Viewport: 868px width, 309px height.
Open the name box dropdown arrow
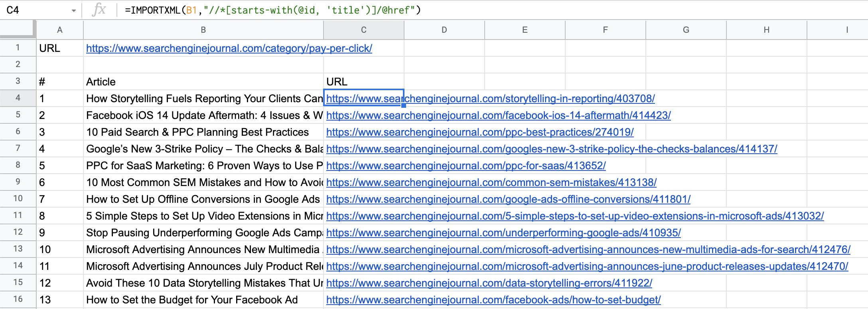coord(73,11)
